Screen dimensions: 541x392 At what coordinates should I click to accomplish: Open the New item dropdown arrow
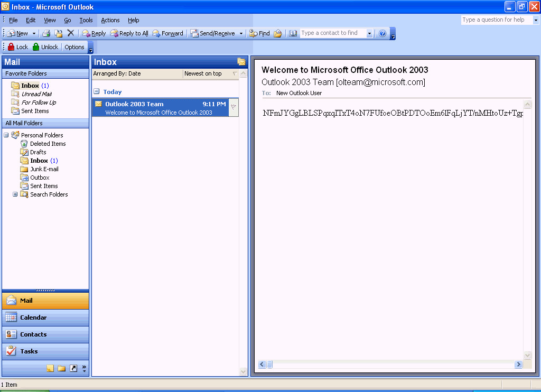(34, 33)
